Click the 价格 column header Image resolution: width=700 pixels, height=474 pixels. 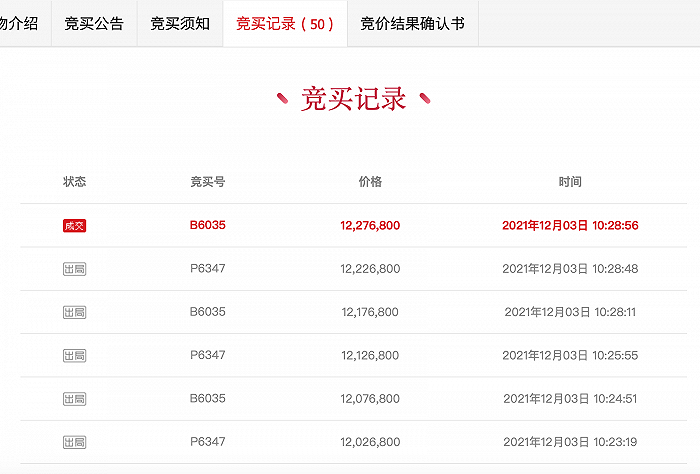370,182
